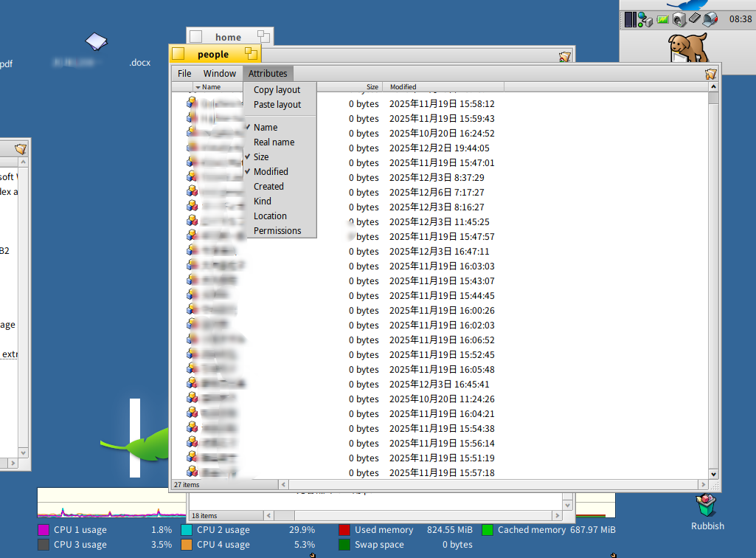Click the Modified column header

[403, 87]
